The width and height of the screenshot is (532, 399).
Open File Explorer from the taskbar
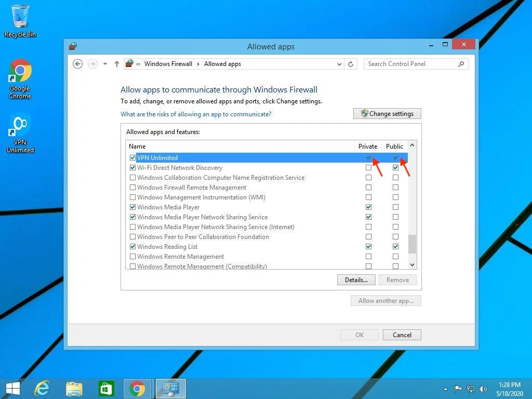click(x=74, y=389)
